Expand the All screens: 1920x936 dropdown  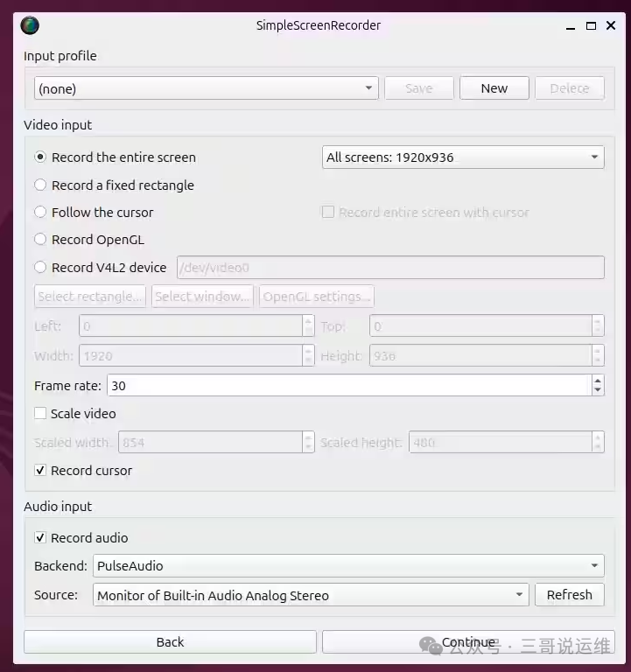463,157
